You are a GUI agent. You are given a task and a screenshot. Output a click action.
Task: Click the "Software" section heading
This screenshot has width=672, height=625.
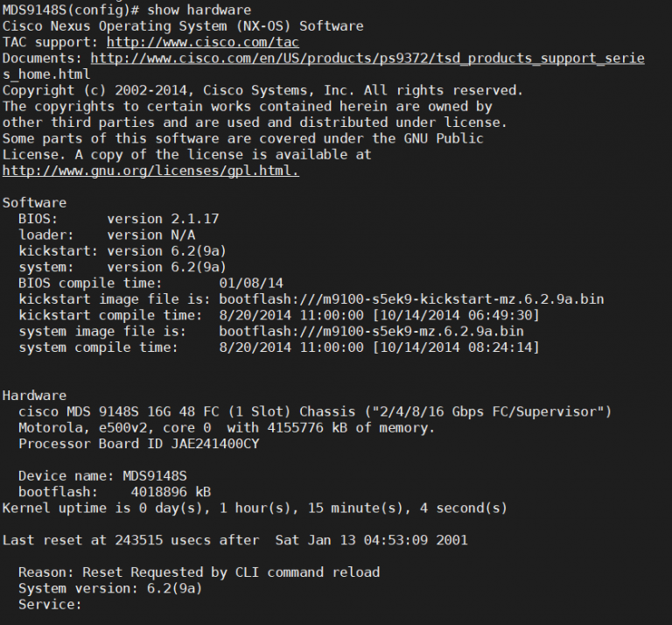click(x=34, y=202)
